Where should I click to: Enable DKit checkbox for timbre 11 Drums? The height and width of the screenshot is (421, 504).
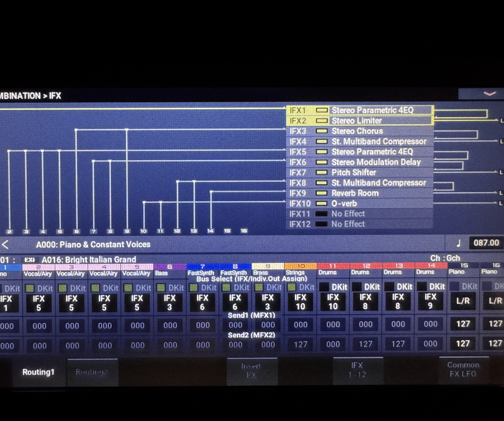324,287
